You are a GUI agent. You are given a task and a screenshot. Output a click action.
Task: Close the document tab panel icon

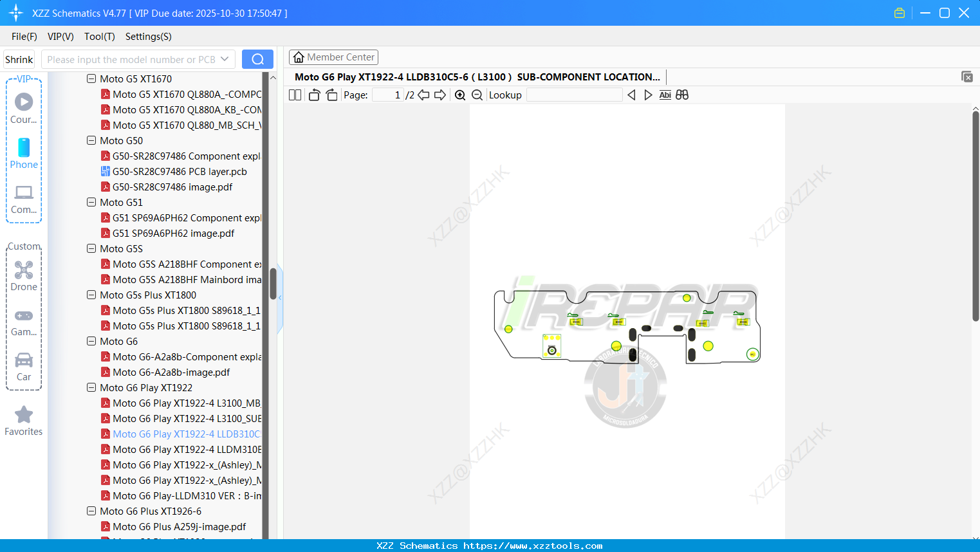pyautogui.click(x=966, y=77)
